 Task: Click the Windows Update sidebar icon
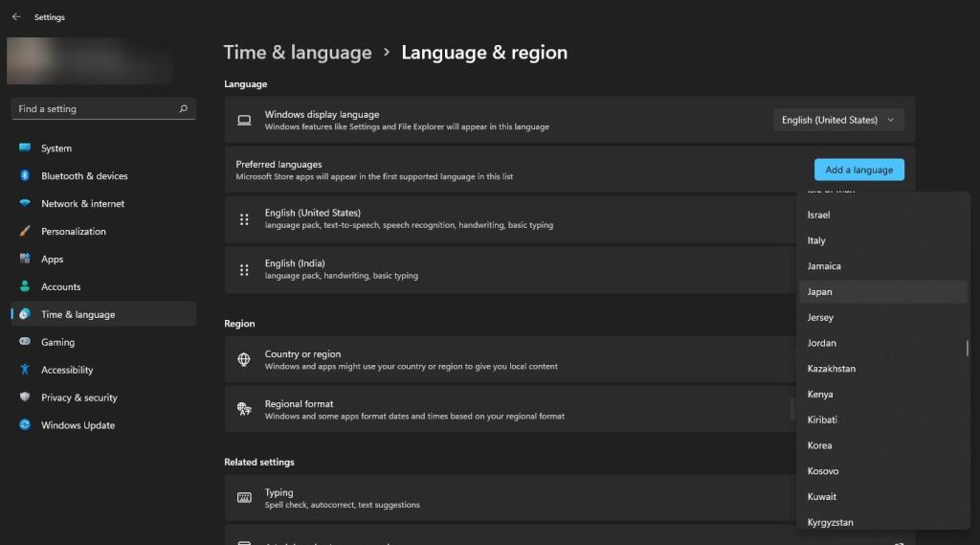pos(25,425)
